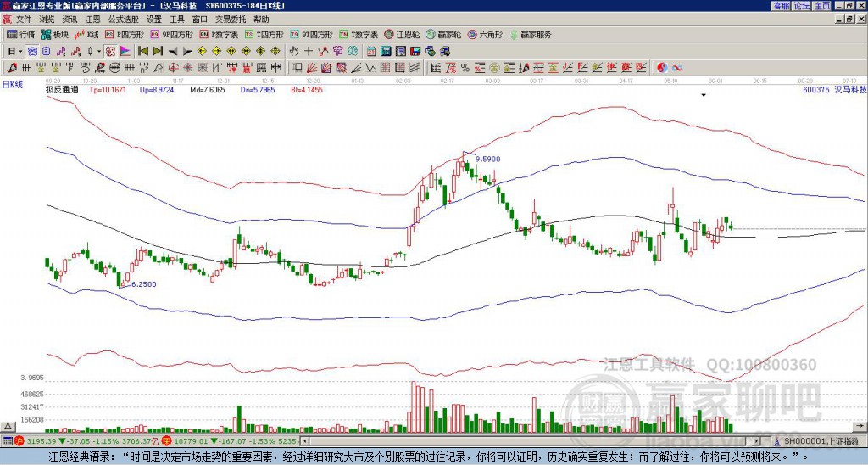Click the 日K线 chart label
Screen dimensions: 868x465
tap(12, 84)
